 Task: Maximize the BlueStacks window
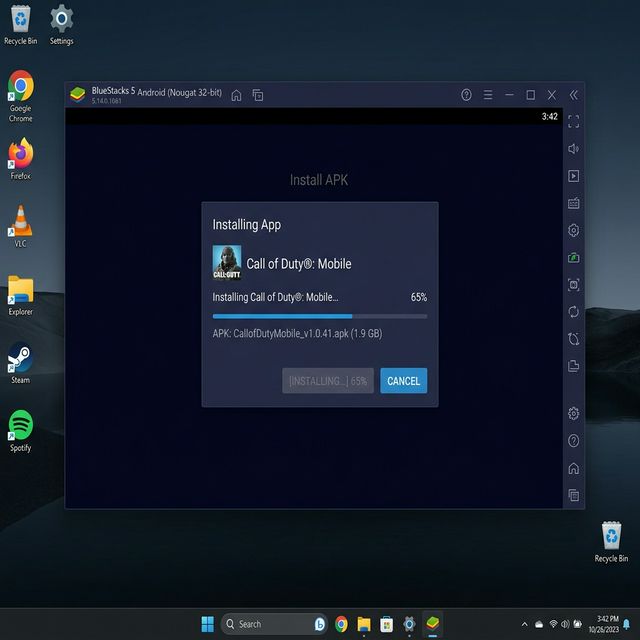tap(530, 95)
